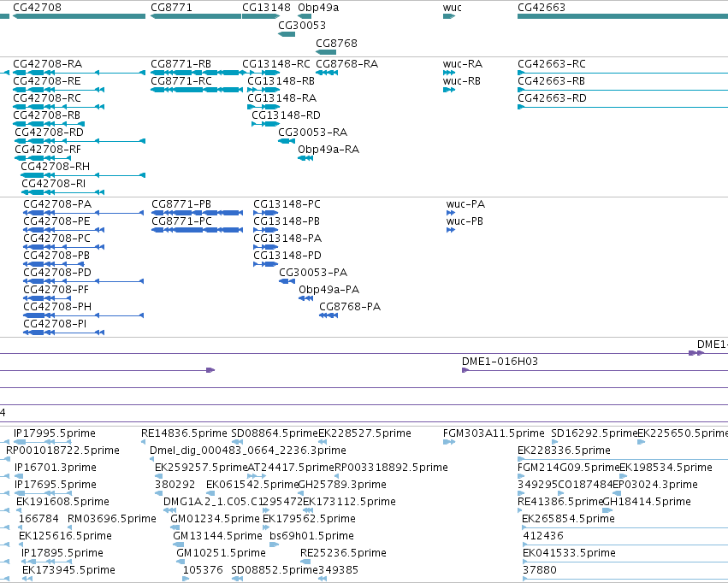Select transcript CG42708-RA
Image resolution: width=728 pixels, height=583 pixels.
48,64
